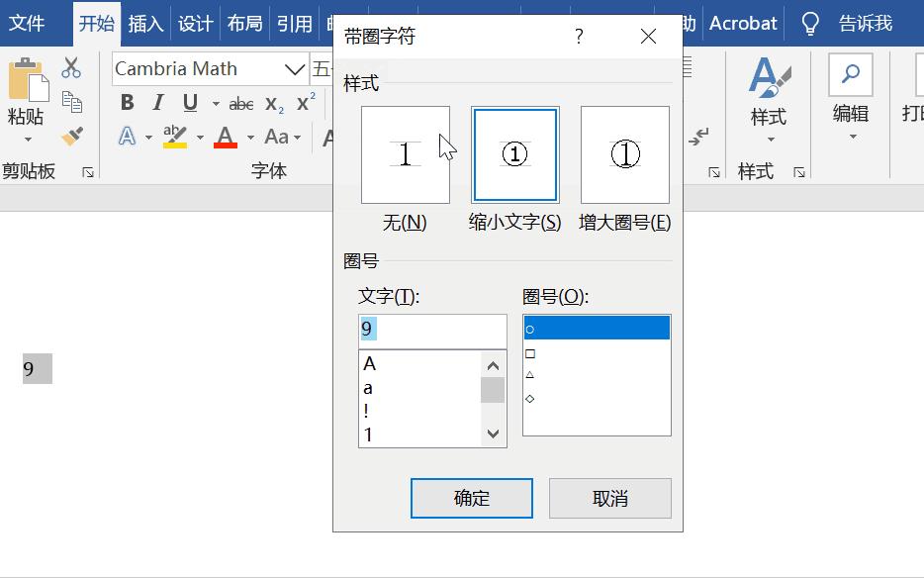
Task: Choose the 缩小文字 shrink text style
Action: (x=514, y=154)
